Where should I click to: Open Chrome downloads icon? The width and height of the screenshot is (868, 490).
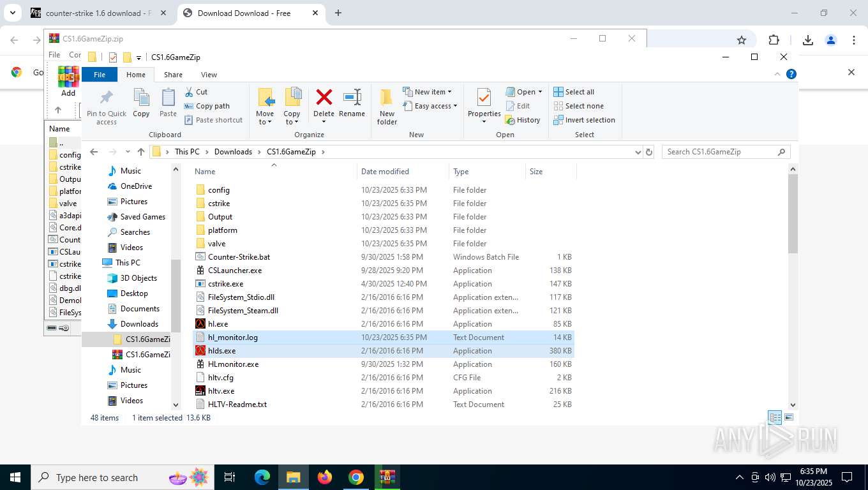coord(807,40)
